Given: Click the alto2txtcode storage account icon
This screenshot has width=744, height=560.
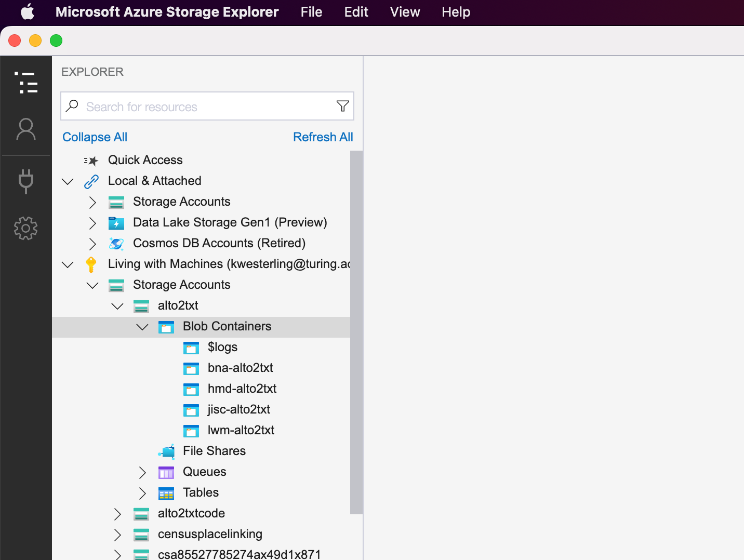Looking at the screenshot, I should click(141, 514).
